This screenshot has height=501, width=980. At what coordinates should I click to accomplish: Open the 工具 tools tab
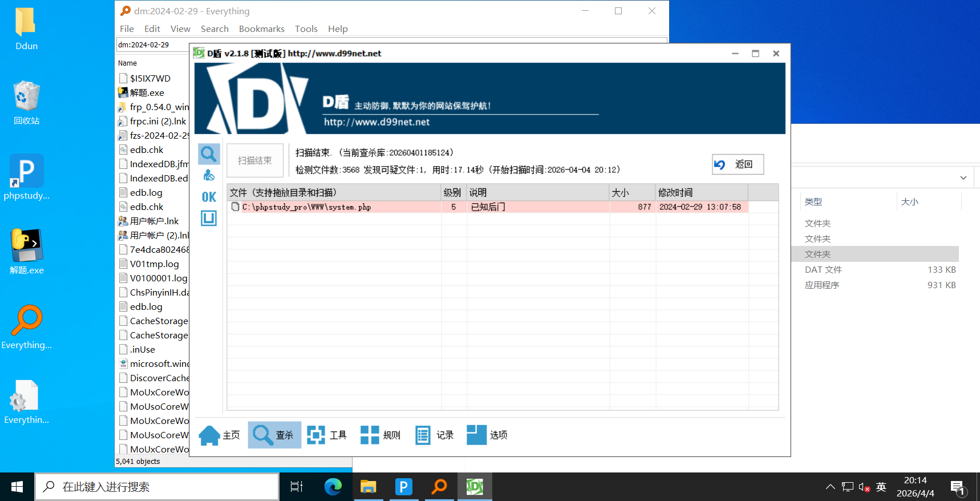pyautogui.click(x=327, y=435)
